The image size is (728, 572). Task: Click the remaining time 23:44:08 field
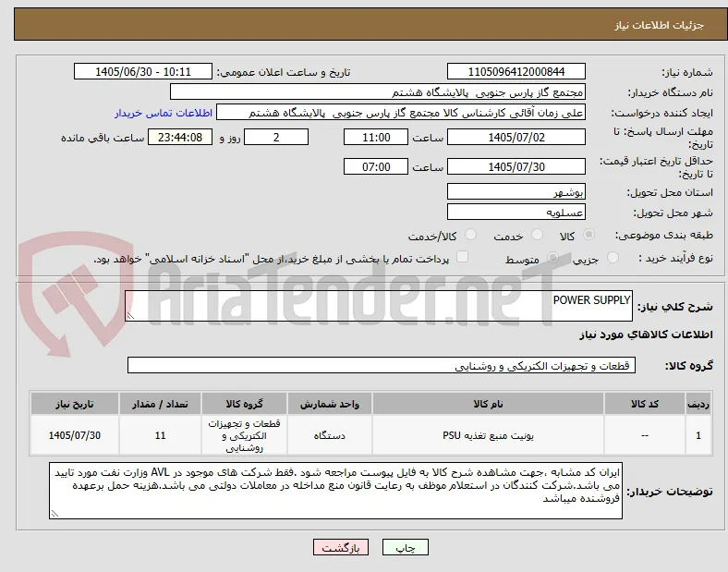180,138
